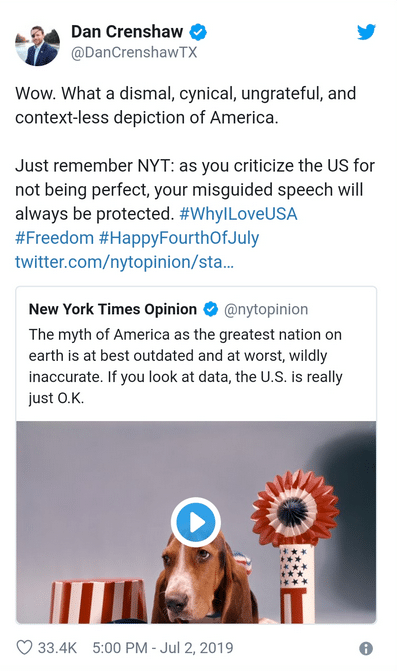Open the tweet info icon
The image size is (397, 671).
click(366, 648)
